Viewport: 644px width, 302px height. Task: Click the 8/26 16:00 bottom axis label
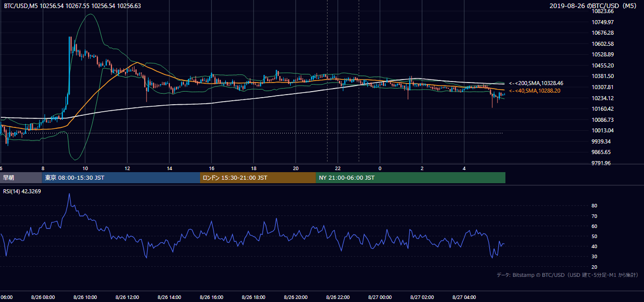click(x=212, y=297)
